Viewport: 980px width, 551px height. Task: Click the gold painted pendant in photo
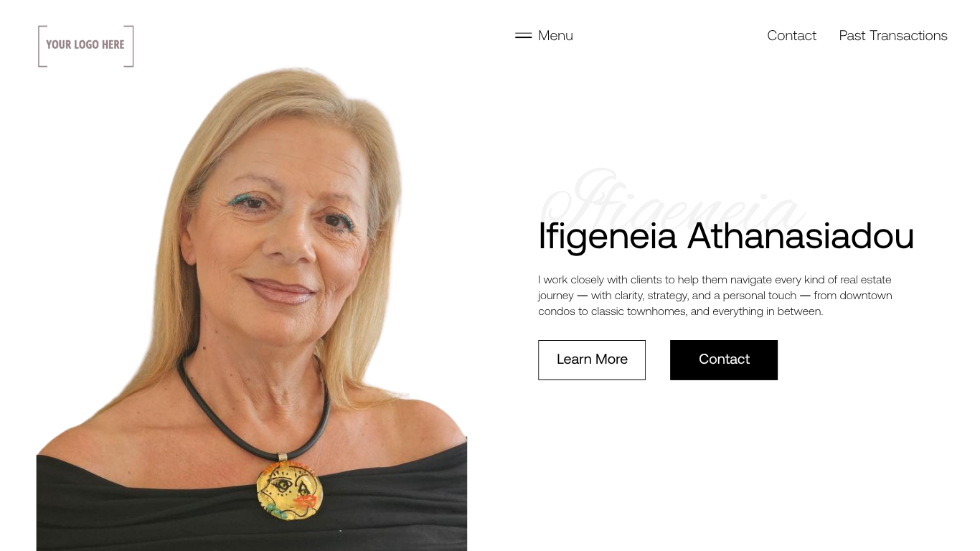tap(290, 490)
